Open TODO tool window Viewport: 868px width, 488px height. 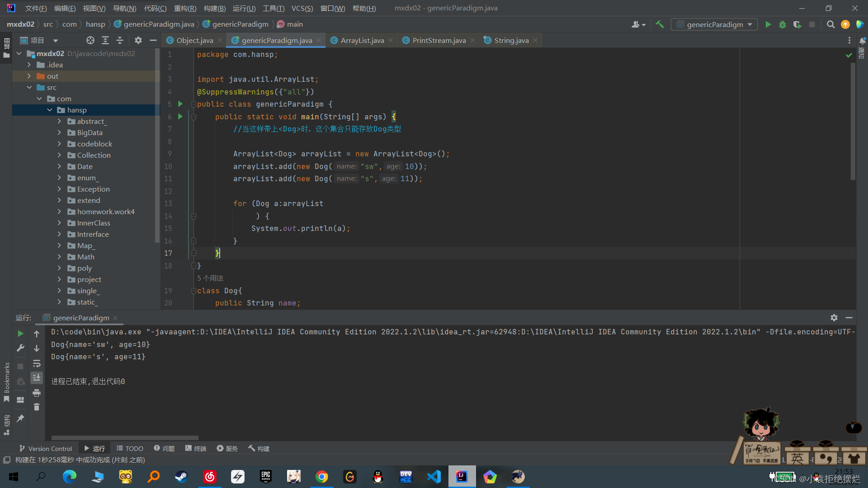(130, 448)
